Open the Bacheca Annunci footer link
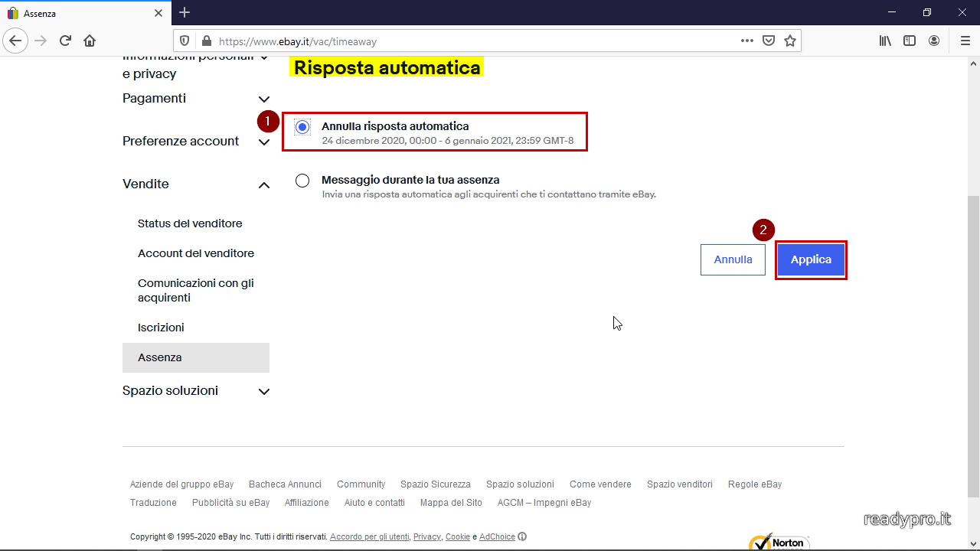Viewport: 980px width, 551px height. (285, 484)
